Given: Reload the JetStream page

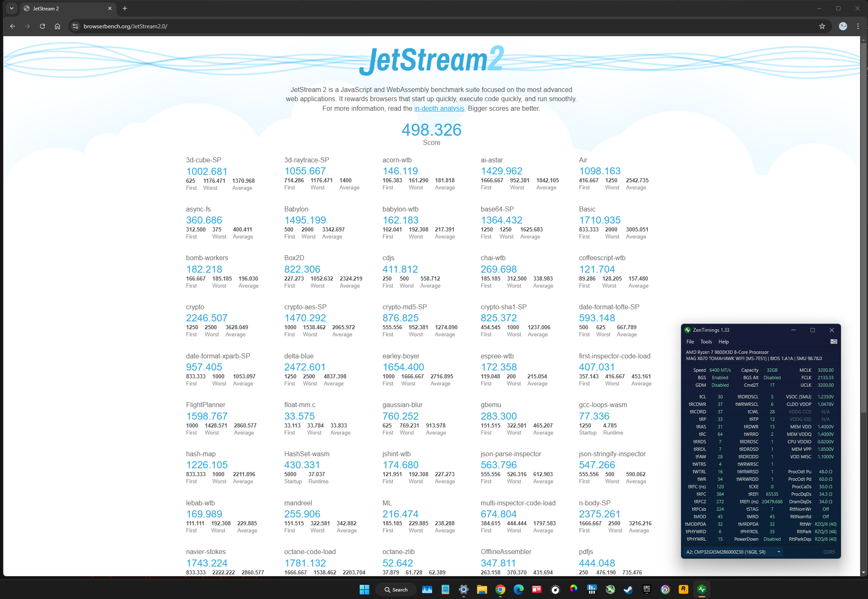Looking at the screenshot, I should [42, 26].
